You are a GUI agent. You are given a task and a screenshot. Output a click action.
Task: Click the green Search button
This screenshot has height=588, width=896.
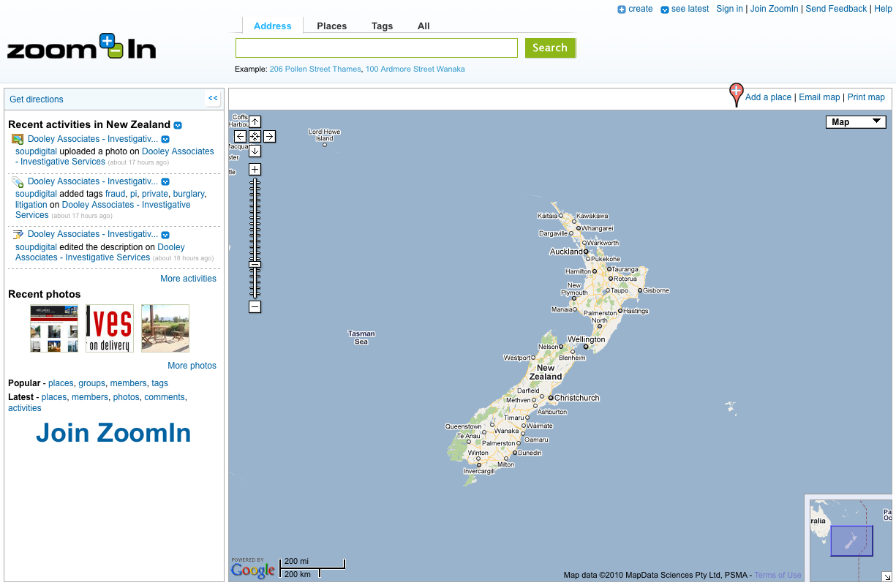point(550,48)
